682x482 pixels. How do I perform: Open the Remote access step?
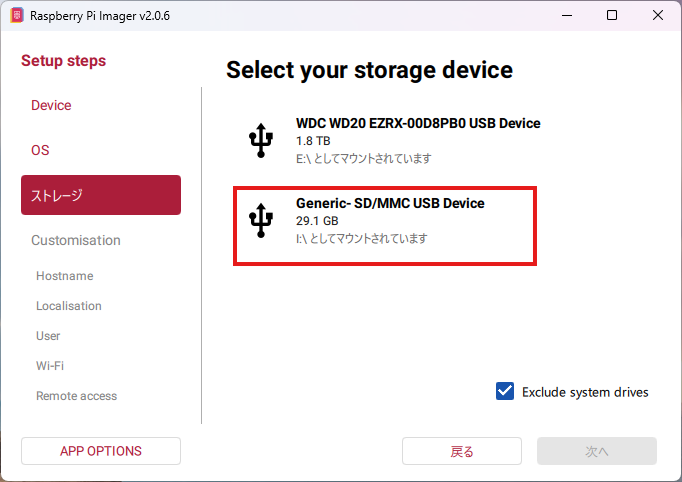(x=76, y=396)
